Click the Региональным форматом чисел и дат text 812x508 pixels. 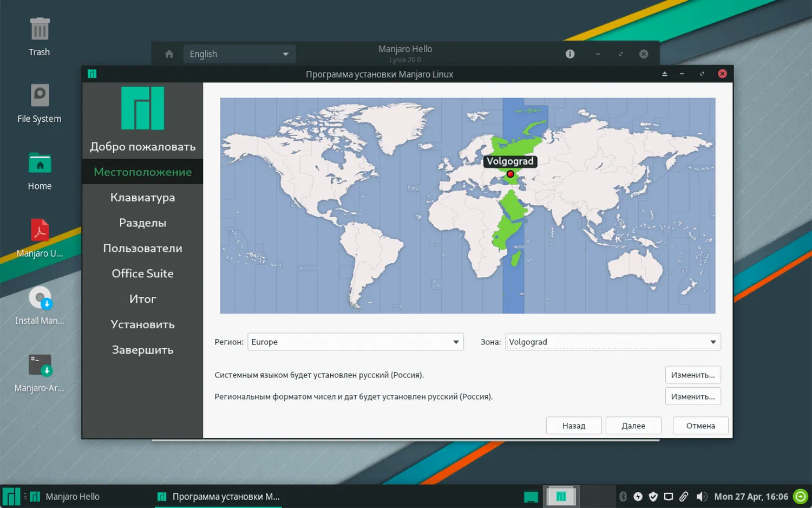pos(353,396)
